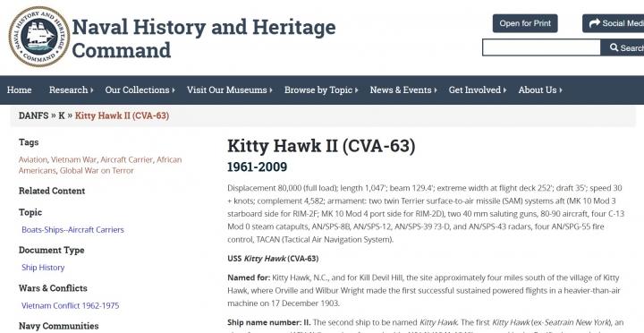Open the Browse by Topic menu
The height and width of the screenshot is (333, 644).
pyautogui.click(x=321, y=90)
